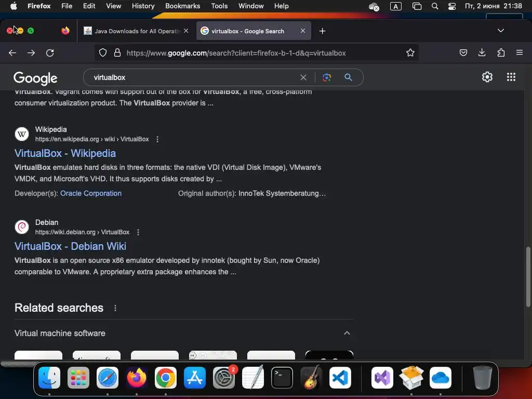Open the Firefox View pinned tab
532x399 pixels.
65,31
